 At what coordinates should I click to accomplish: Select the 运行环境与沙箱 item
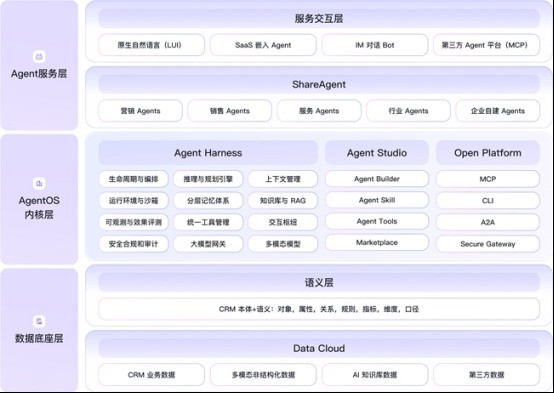tap(134, 200)
